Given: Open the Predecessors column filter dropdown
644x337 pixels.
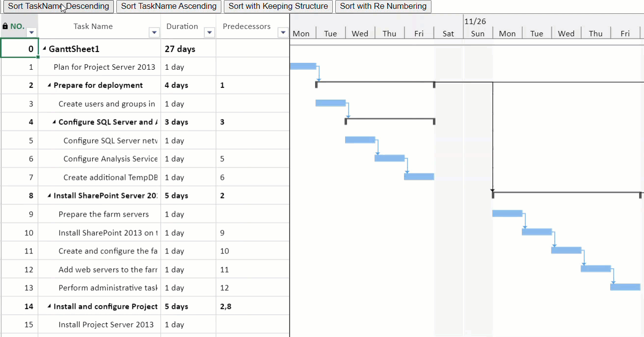Looking at the screenshot, I should click(x=283, y=32).
